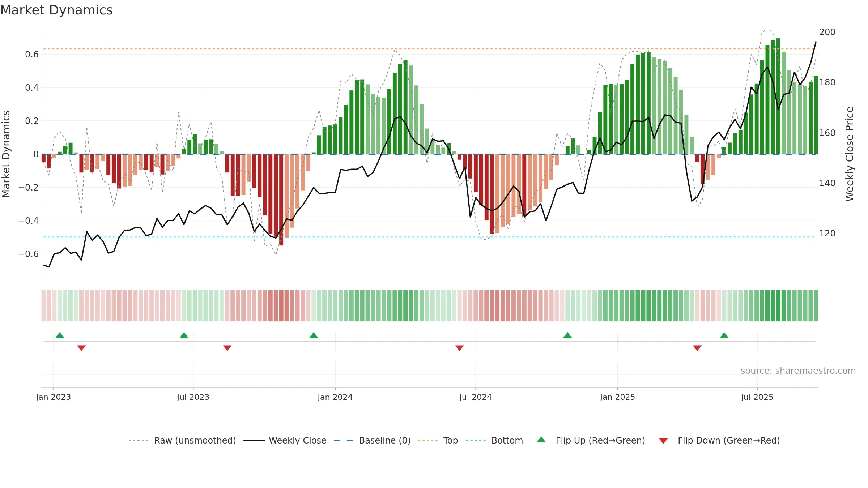Toggle the Weekly Close legend entry
The height and width of the screenshot is (488, 868).
click(285, 440)
